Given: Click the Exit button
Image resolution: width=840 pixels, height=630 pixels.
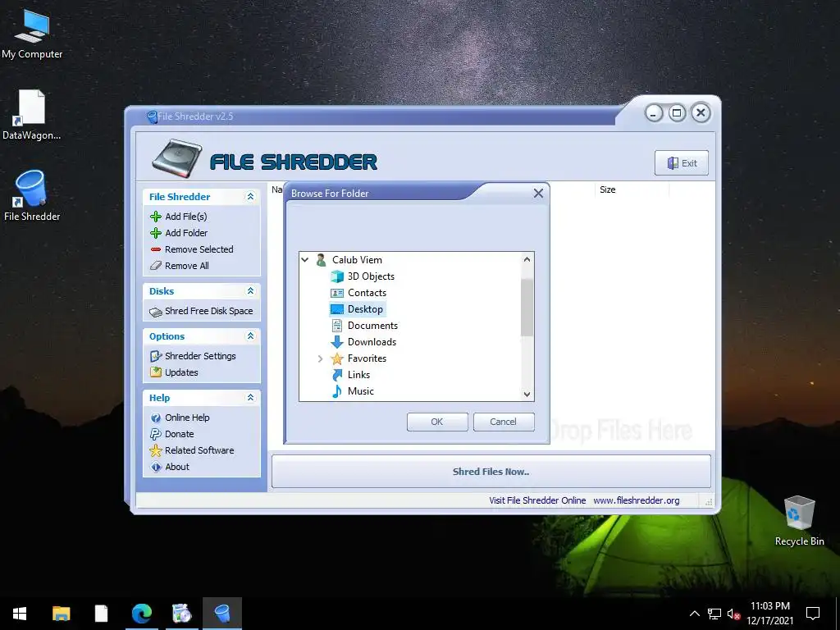Looking at the screenshot, I should 682,163.
